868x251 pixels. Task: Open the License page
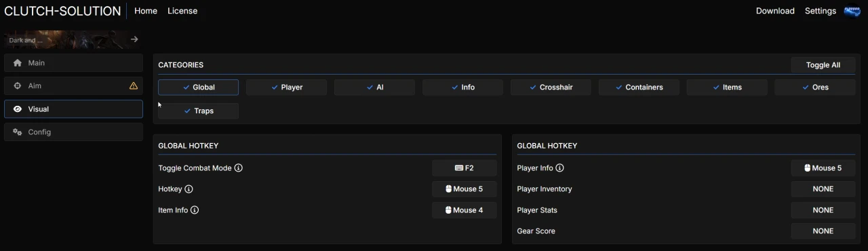(x=182, y=11)
